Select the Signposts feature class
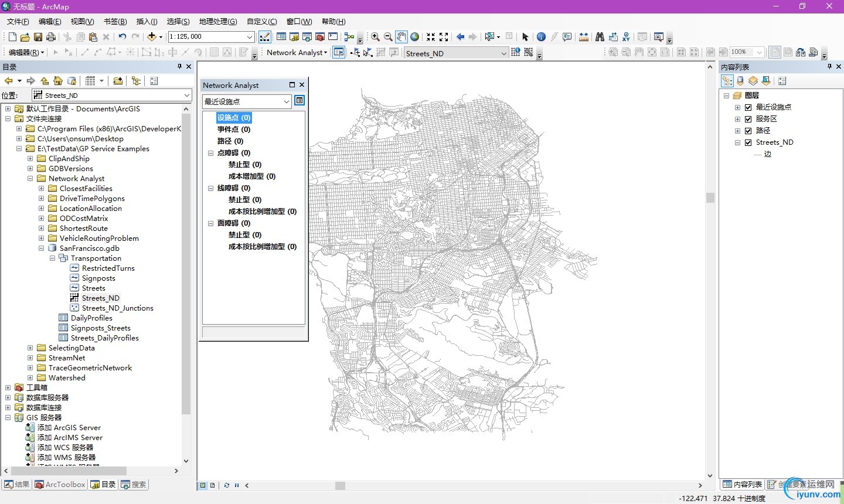The image size is (844, 504). (98, 278)
